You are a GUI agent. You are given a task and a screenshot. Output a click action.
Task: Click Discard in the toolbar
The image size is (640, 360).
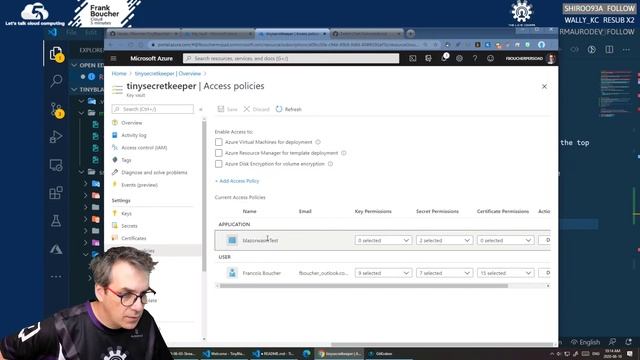coord(257,109)
